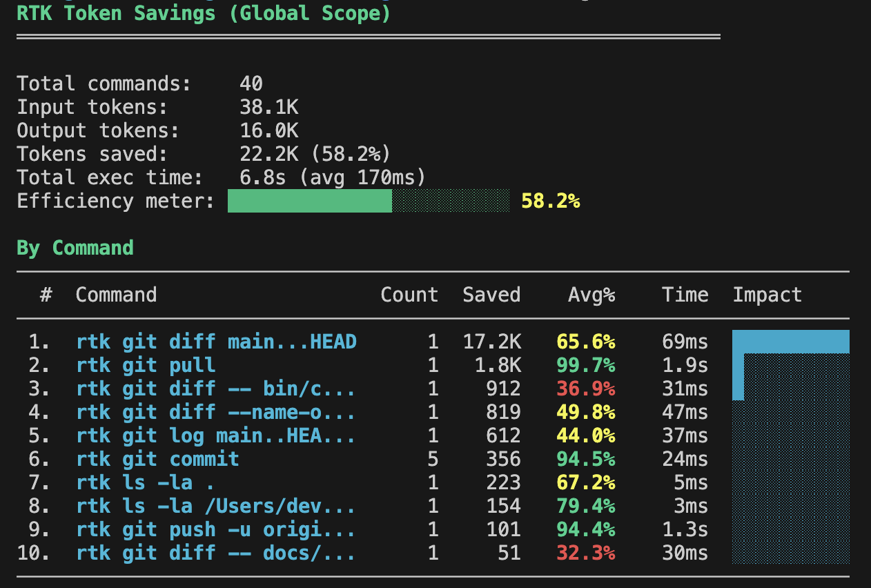The image size is (871, 588).
Task: Click the total commands value 40
Action: [x=251, y=84]
